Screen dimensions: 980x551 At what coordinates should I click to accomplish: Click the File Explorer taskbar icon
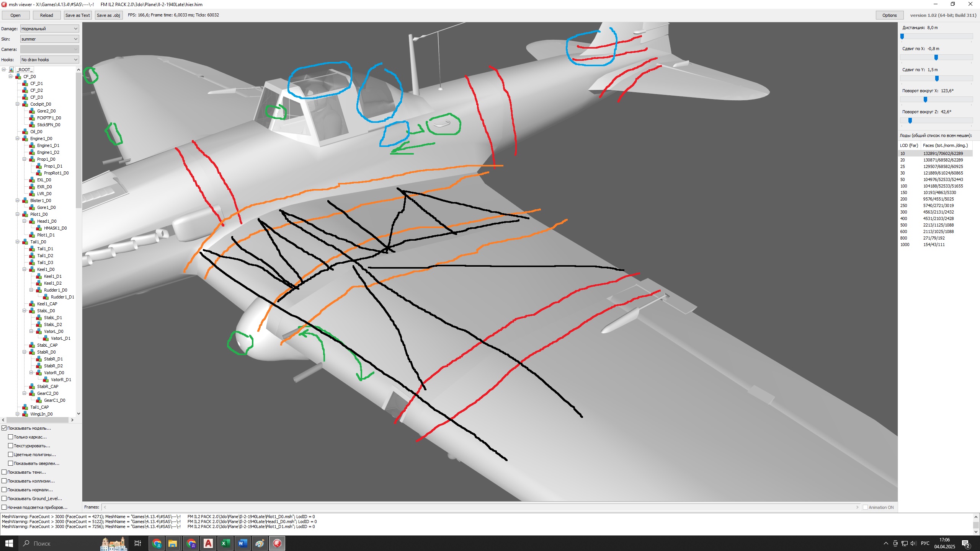pyautogui.click(x=172, y=543)
